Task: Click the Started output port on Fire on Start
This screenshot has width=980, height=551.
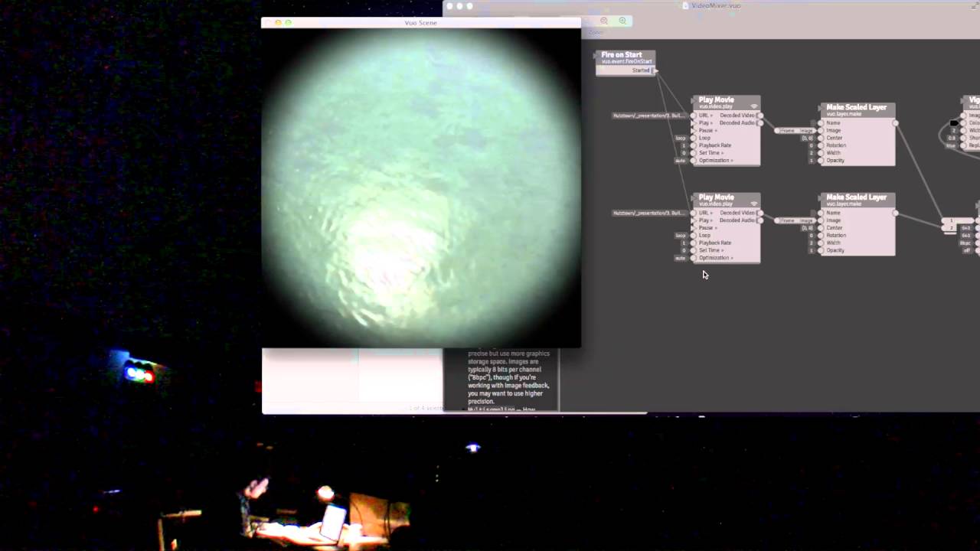Action: [x=655, y=70]
